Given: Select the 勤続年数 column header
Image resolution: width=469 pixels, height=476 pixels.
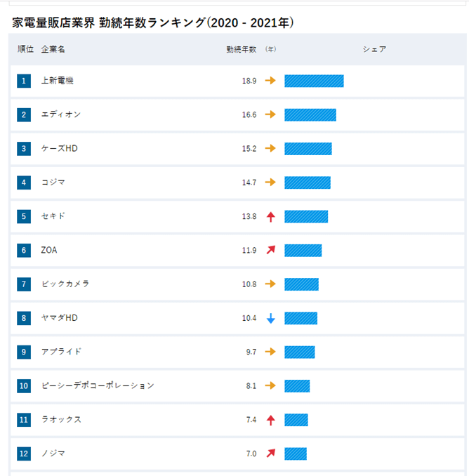Looking at the screenshot, I should 241,49.
